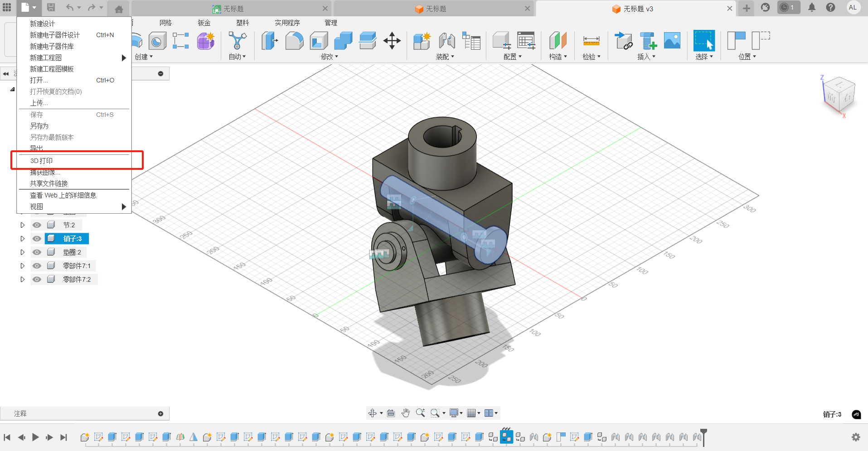Expand the 节:2 tree node
868x451 pixels.
(x=22, y=225)
